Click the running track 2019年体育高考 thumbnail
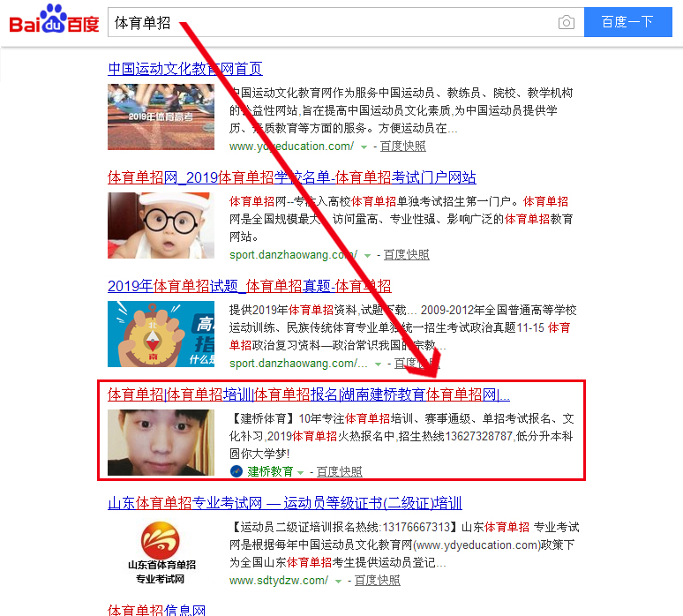Viewport: 683px width, 616px height. point(161,116)
